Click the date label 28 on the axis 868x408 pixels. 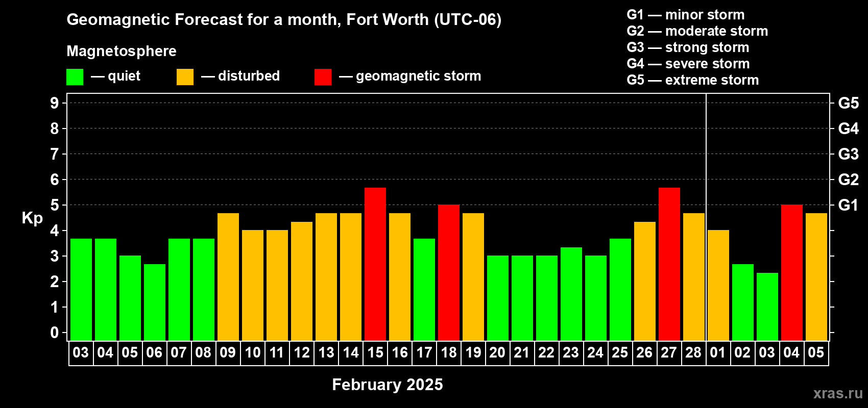[x=693, y=352]
